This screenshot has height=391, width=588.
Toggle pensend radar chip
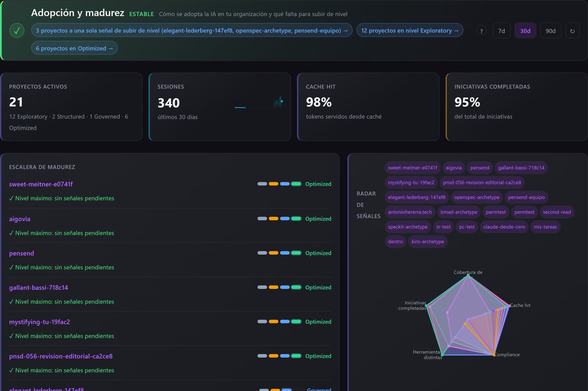(480, 168)
